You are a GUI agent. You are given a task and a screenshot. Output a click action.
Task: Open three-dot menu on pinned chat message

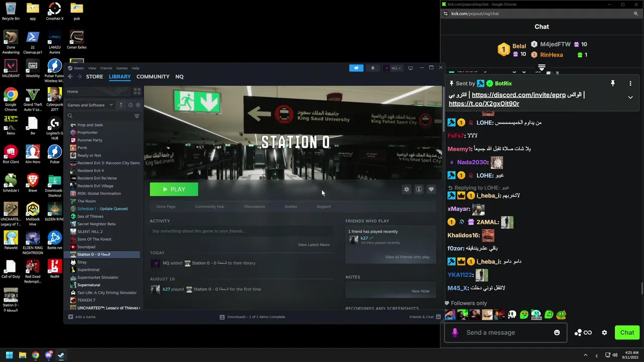[630, 83]
